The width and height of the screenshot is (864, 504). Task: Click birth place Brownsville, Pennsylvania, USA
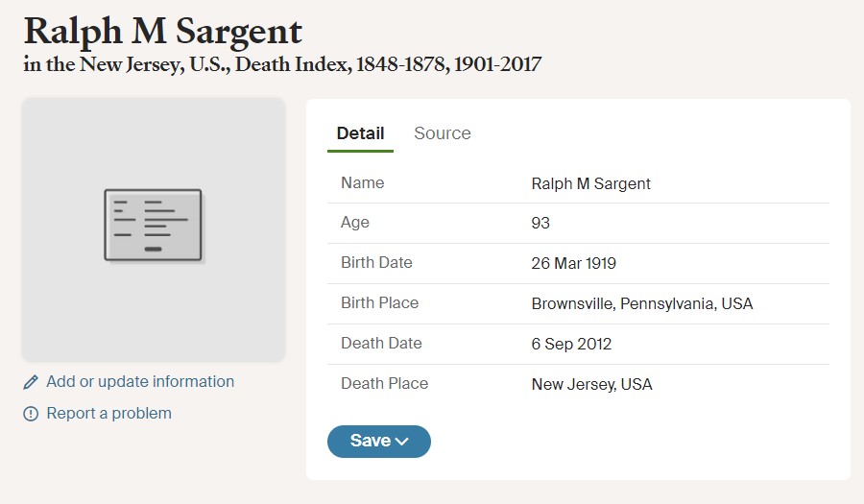click(642, 303)
